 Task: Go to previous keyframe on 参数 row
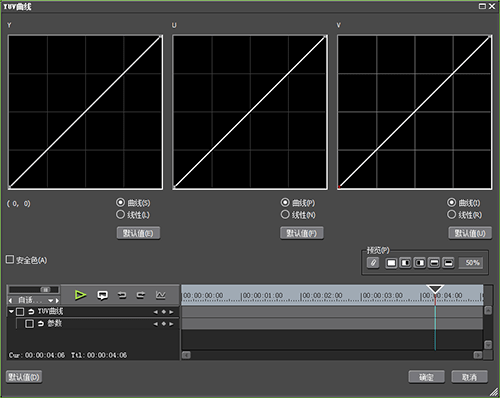point(156,324)
